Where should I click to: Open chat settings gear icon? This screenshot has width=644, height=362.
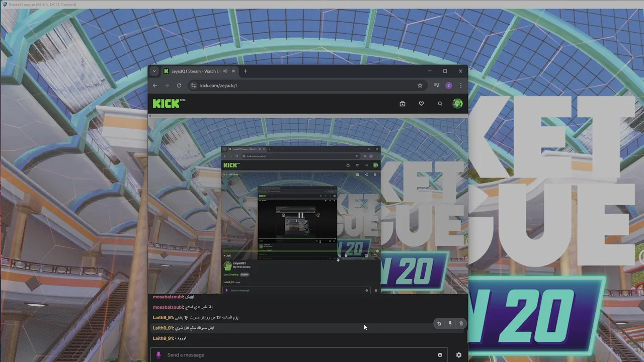(x=458, y=355)
